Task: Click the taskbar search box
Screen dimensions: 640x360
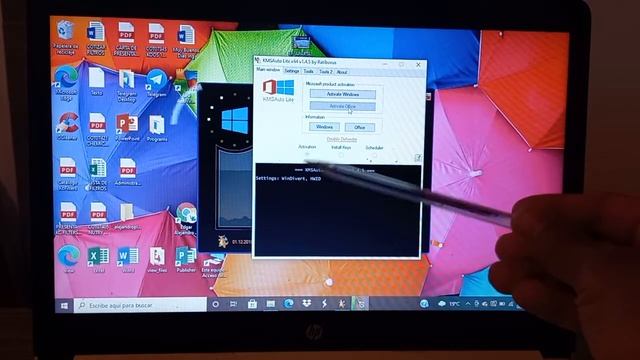Action: tap(140, 305)
